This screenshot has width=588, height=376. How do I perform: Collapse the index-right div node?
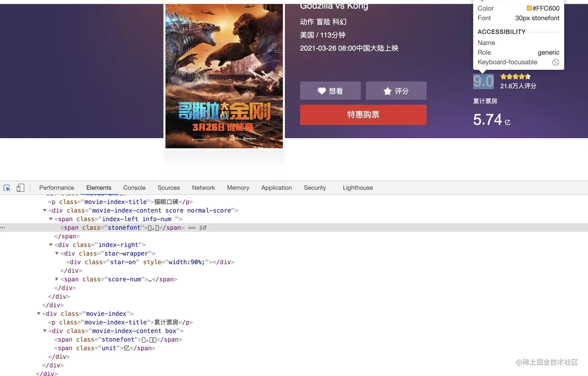coord(51,245)
